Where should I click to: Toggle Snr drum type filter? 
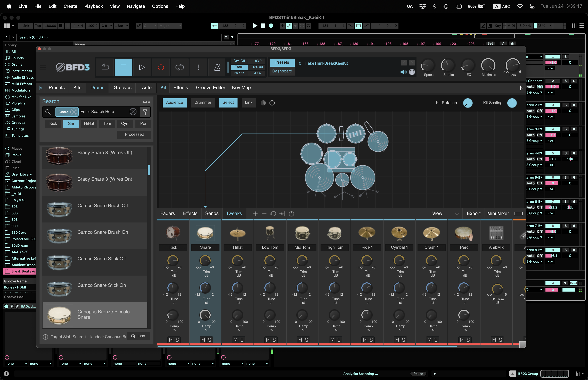click(71, 124)
